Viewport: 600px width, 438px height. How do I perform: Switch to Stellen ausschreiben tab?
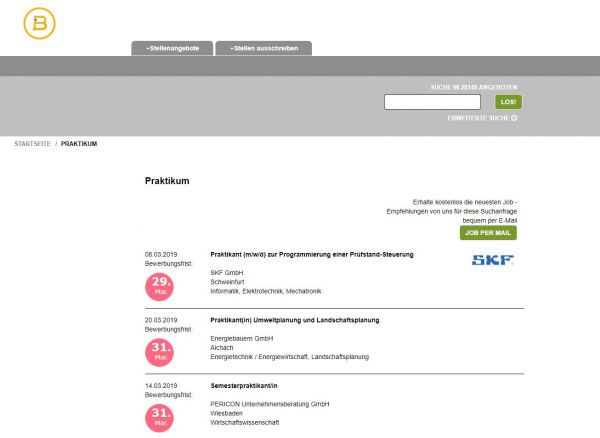click(264, 49)
